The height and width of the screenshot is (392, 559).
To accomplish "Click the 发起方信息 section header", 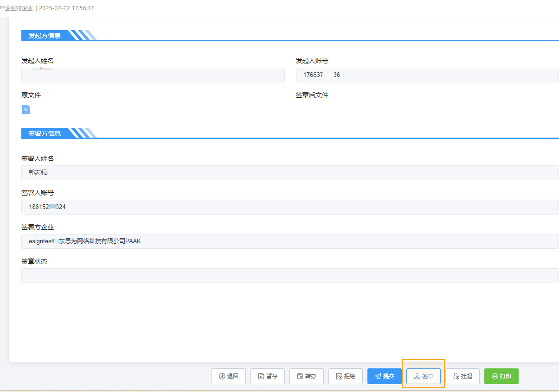I will (x=45, y=36).
